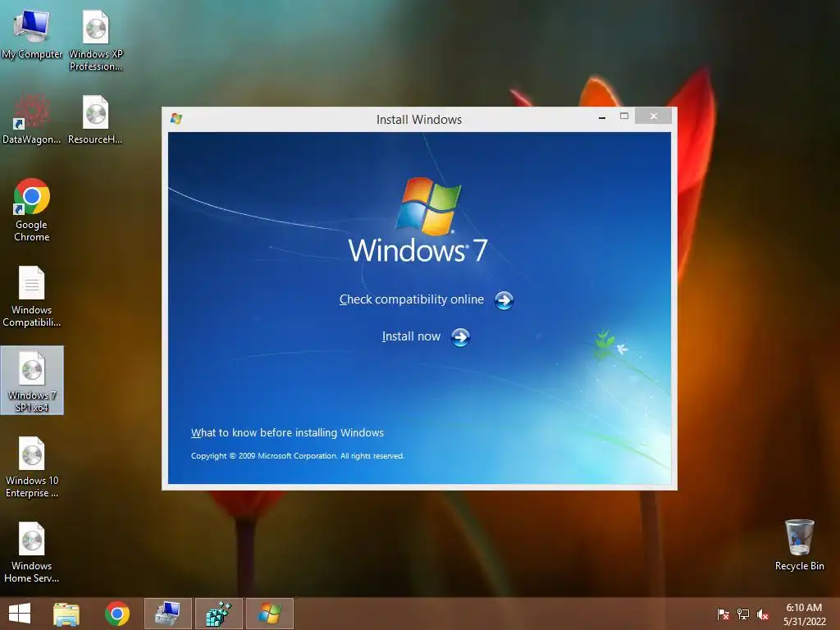Select the Windows Compatibili... text file icon
The height and width of the screenshot is (630, 840).
click(x=32, y=296)
